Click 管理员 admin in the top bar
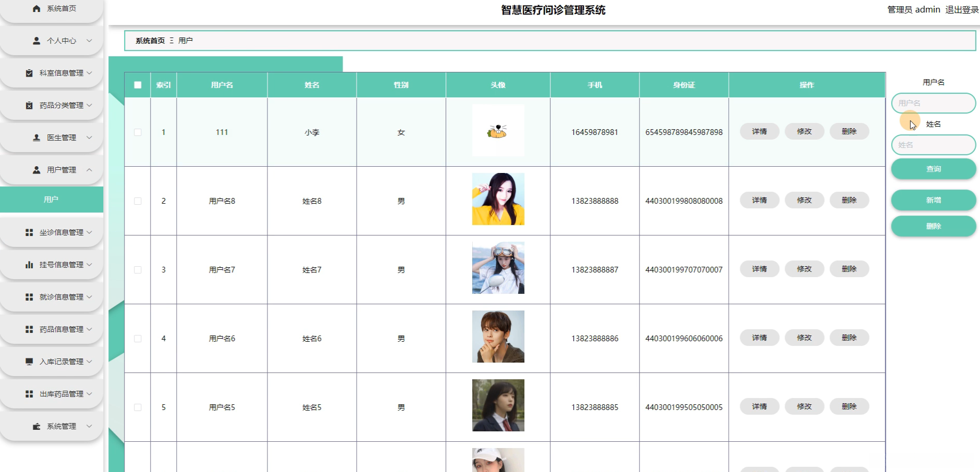The height and width of the screenshot is (472, 980). pyautogui.click(x=914, y=9)
